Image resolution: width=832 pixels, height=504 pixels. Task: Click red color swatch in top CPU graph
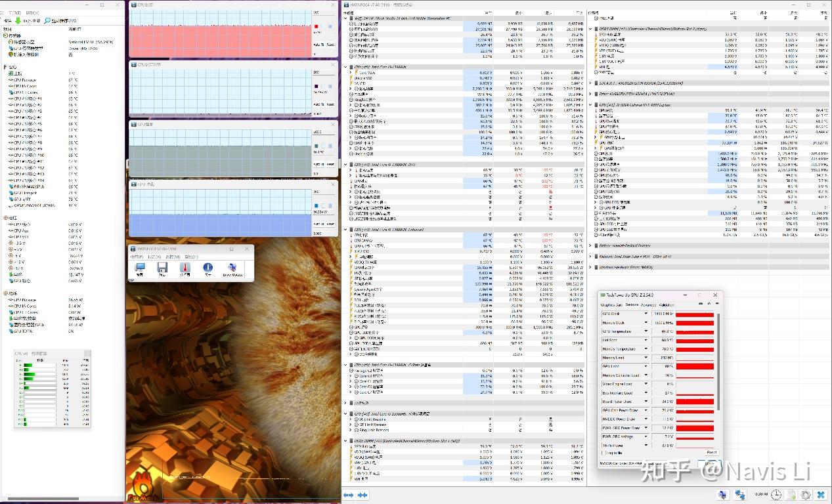317,27
